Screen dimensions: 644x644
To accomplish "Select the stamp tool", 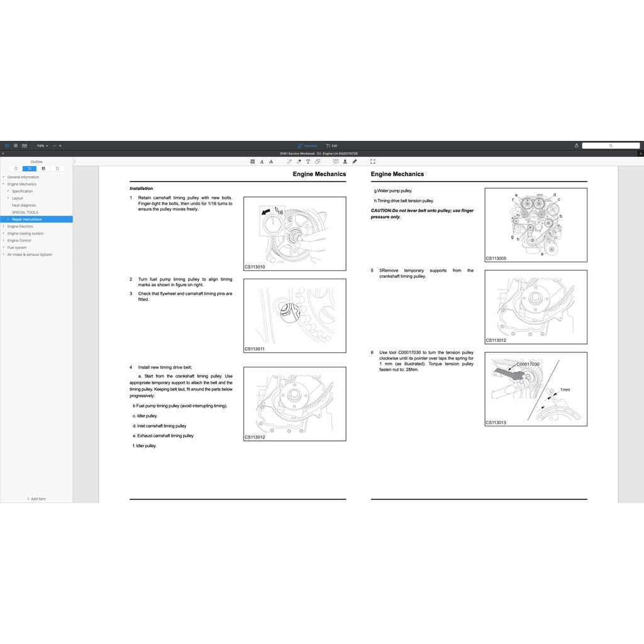I will pyautogui.click(x=345, y=161).
